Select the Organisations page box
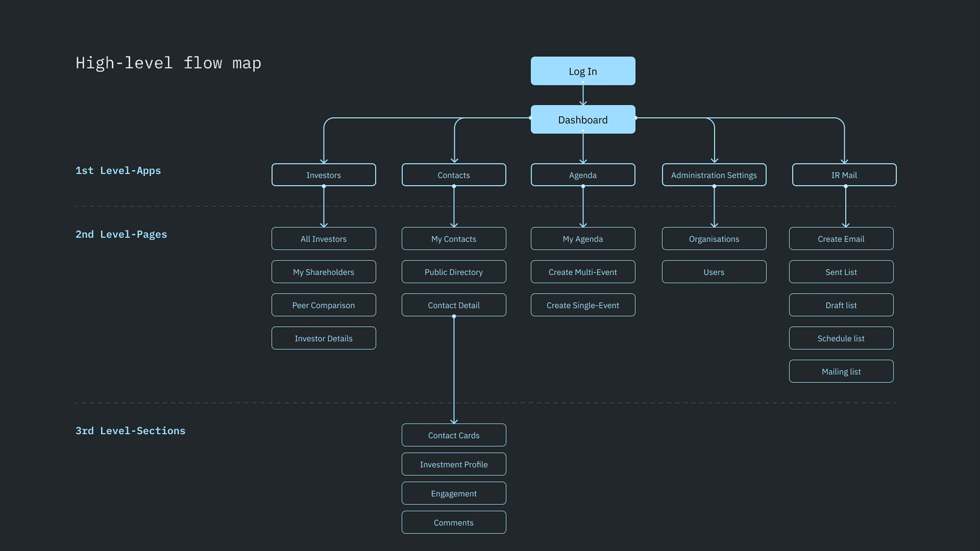 pyautogui.click(x=714, y=239)
